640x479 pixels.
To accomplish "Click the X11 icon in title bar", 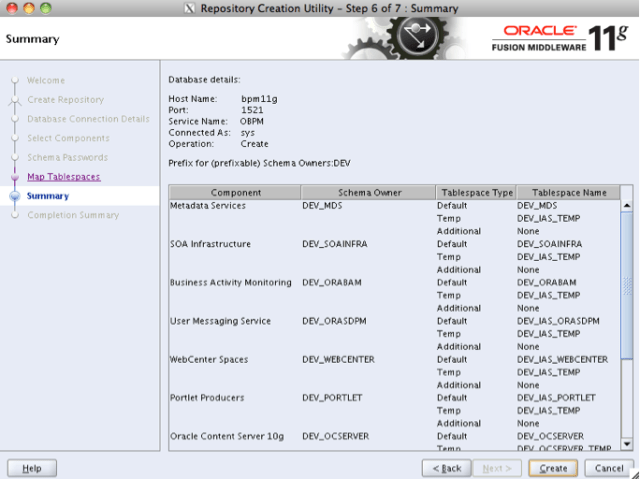I will 190,9.
